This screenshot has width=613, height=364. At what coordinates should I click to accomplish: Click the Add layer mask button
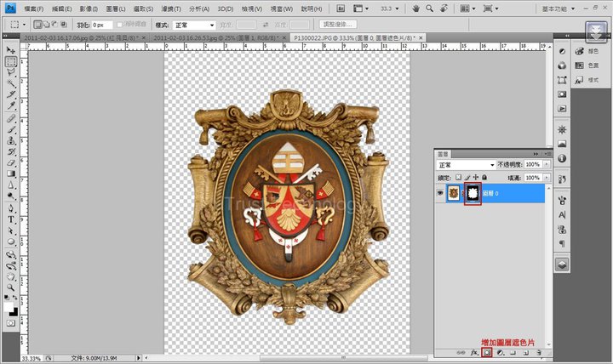487,352
